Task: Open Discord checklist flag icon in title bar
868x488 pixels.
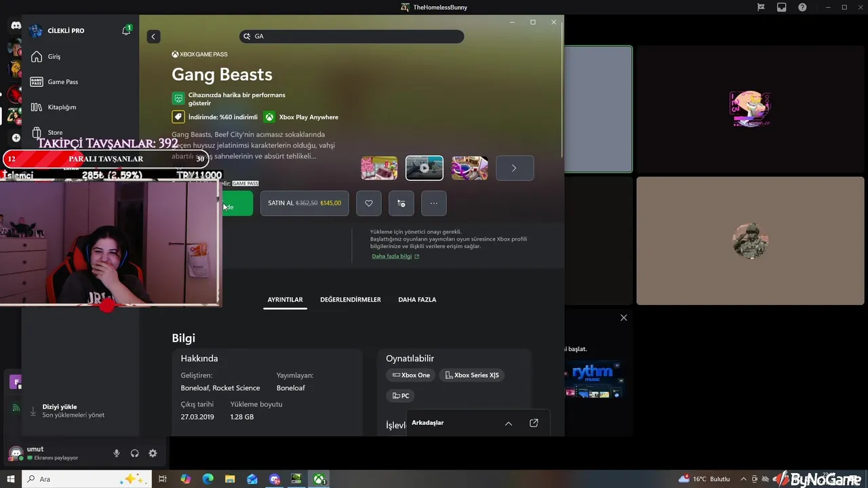Action: [761, 7]
